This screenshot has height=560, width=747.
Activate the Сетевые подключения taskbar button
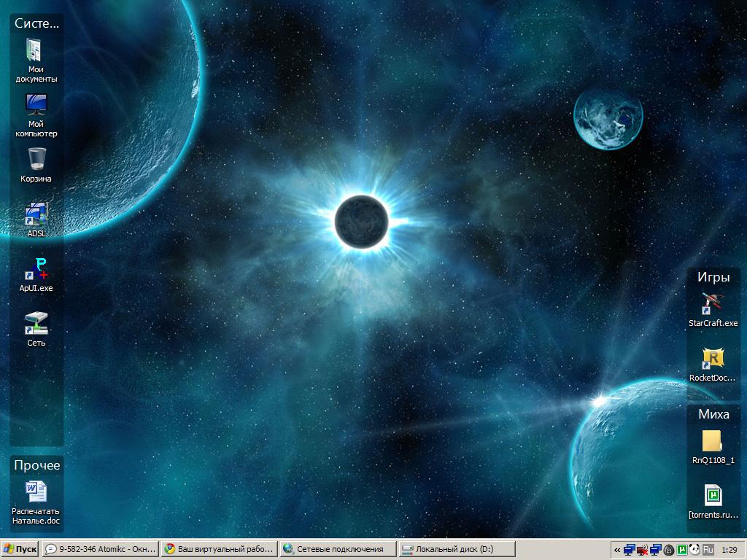pyautogui.click(x=338, y=549)
